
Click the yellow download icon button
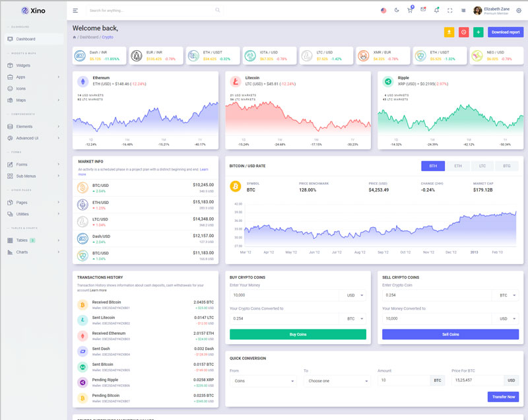(x=449, y=32)
